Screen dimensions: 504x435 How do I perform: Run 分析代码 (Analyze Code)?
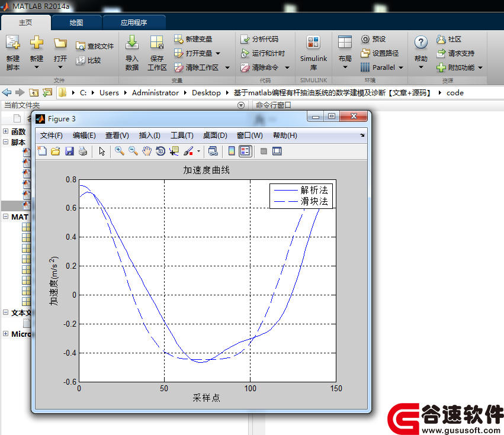pyautogui.click(x=259, y=39)
